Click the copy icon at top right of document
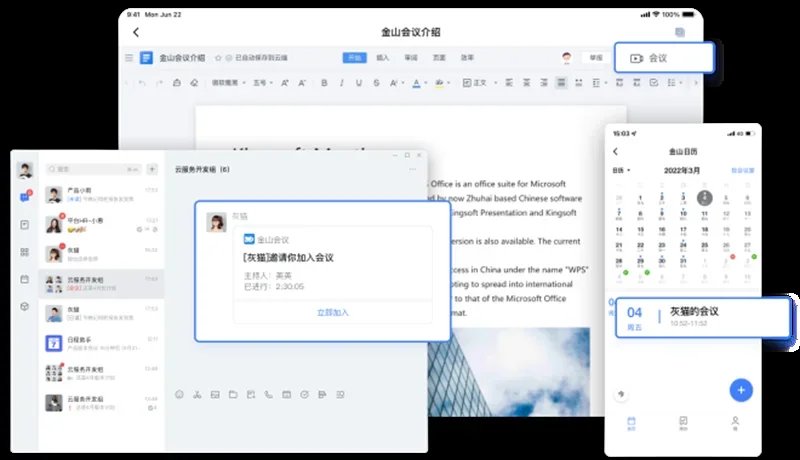This screenshot has height=460, width=800. point(680,32)
